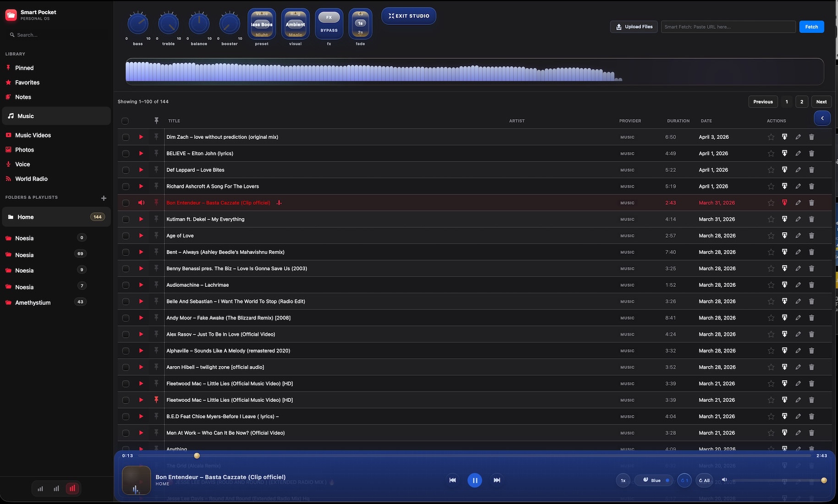The image size is (838, 504).
Task: Click the blue Fetch button
Action: click(811, 27)
